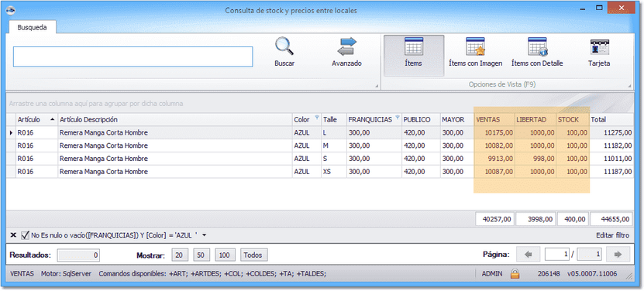Select Total cell 11275,00
Viewport: 644px width, 291px height.
[611, 132]
